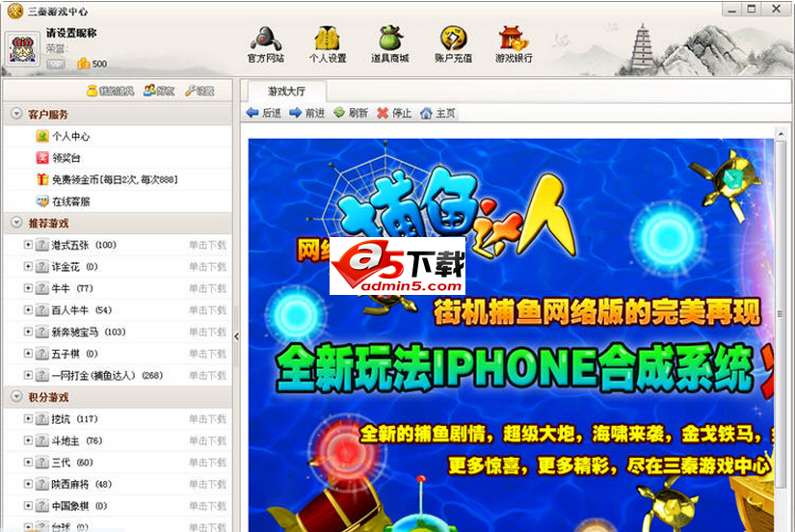This screenshot has height=532, width=795.
Task: Click the 捕鱼达人 game banner image
Action: 511,334
